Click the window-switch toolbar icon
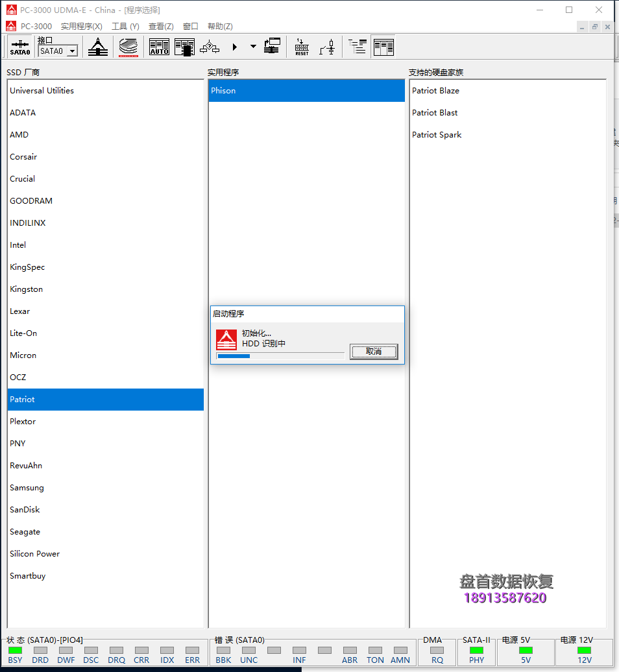The image size is (619, 672). pyautogui.click(x=272, y=46)
